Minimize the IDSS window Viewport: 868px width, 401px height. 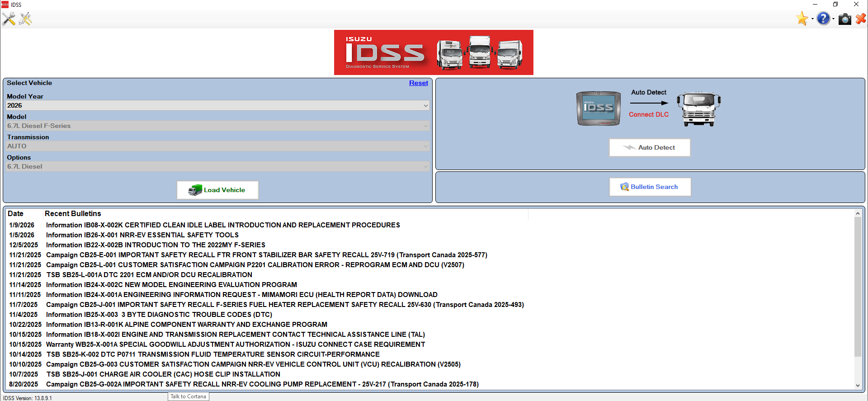pyautogui.click(x=815, y=5)
